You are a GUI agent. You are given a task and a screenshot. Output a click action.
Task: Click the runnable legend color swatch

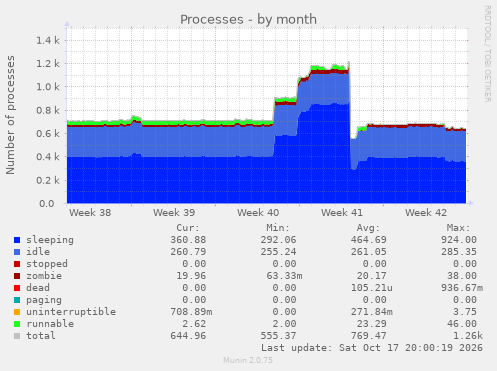click(17, 324)
